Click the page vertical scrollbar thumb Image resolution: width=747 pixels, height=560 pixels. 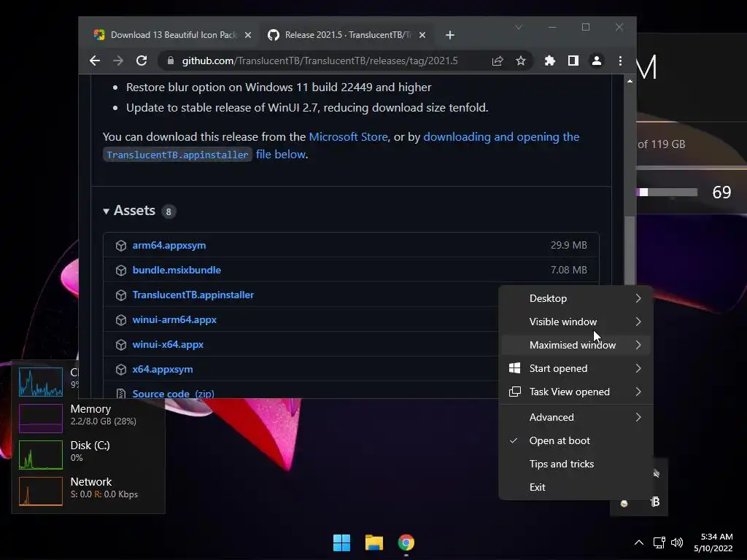point(630,250)
